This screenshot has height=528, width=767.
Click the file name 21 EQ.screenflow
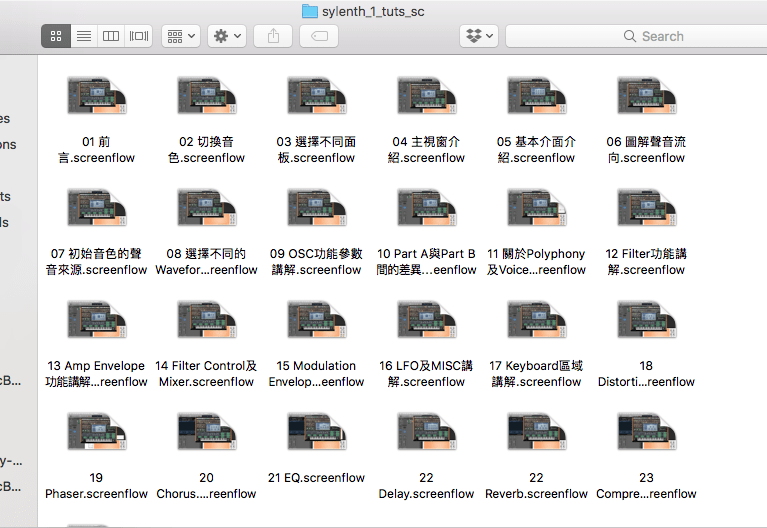[x=316, y=478]
